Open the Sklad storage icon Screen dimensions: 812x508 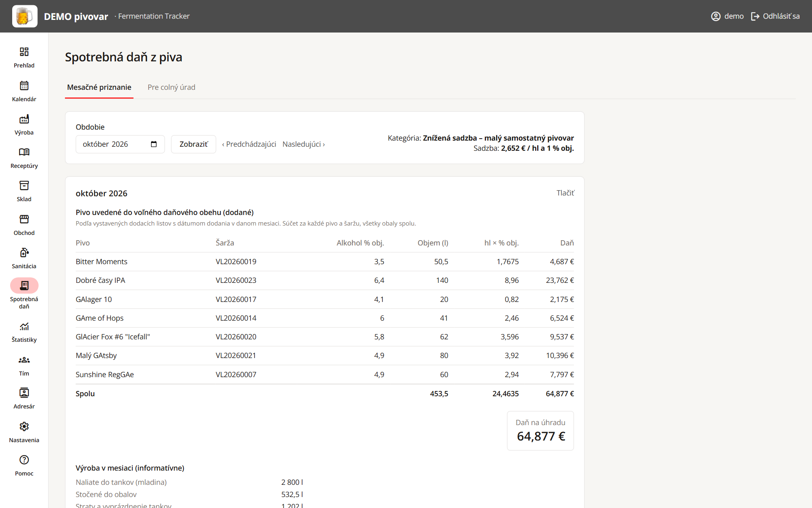click(x=24, y=186)
